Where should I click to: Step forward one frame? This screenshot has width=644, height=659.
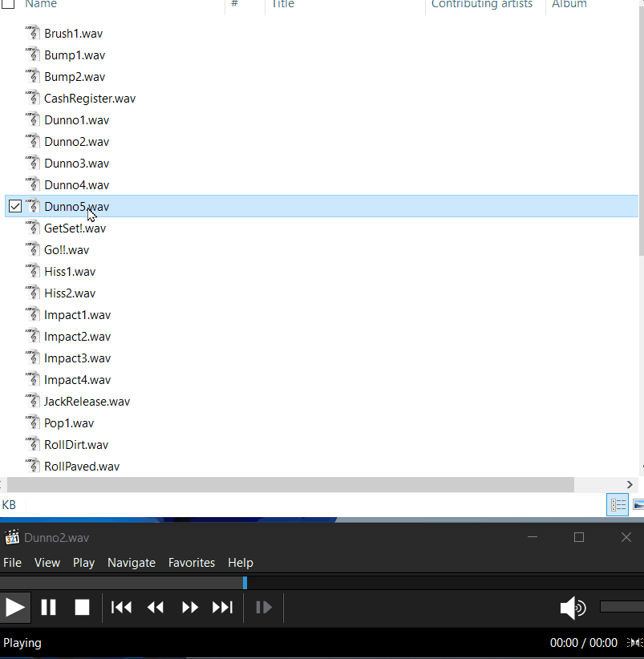coord(263,607)
